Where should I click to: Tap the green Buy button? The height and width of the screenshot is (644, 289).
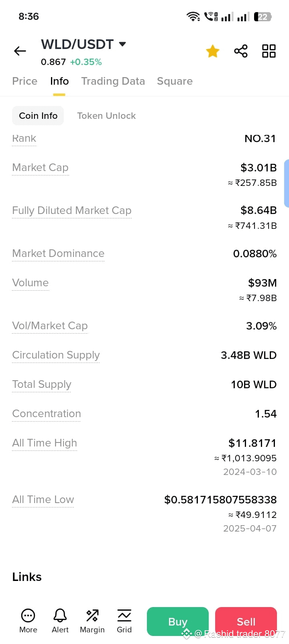(178, 622)
